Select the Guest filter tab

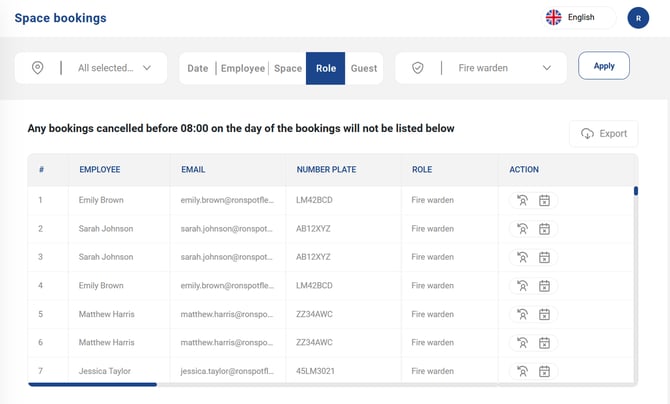point(364,68)
